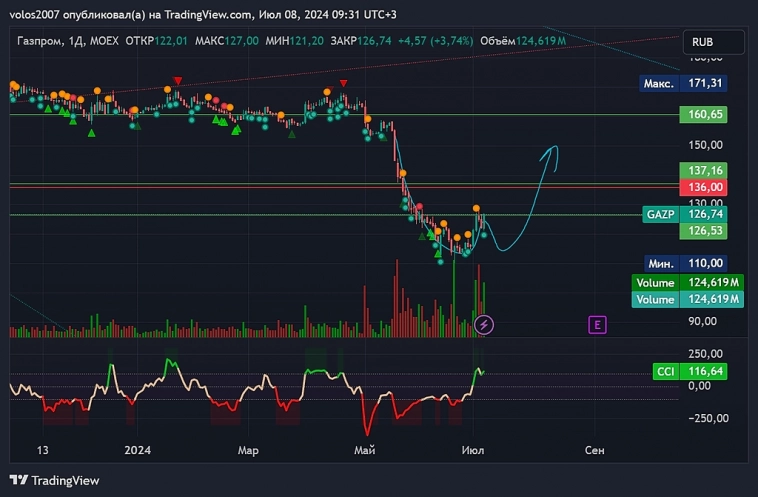Open the RUB currency selector
758x497 pixels.
click(714, 43)
